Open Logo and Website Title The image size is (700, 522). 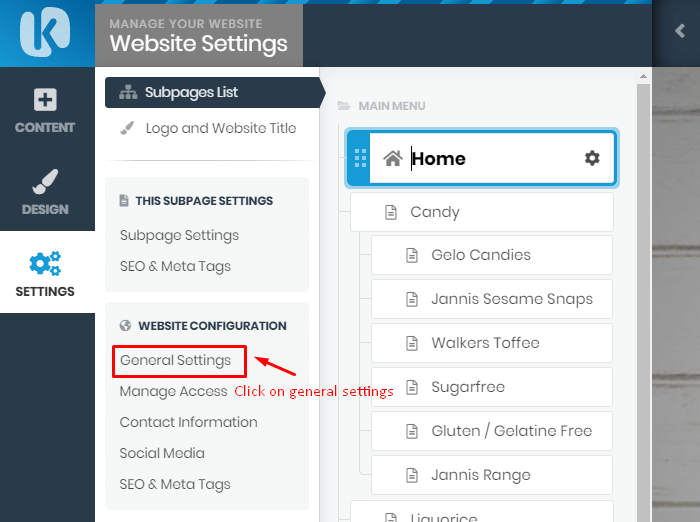(221, 128)
